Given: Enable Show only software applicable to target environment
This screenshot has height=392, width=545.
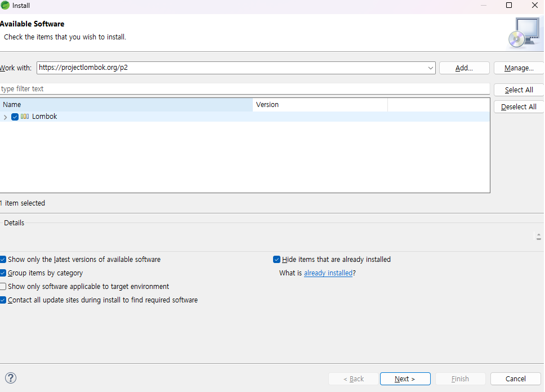Looking at the screenshot, I should (x=3, y=287).
